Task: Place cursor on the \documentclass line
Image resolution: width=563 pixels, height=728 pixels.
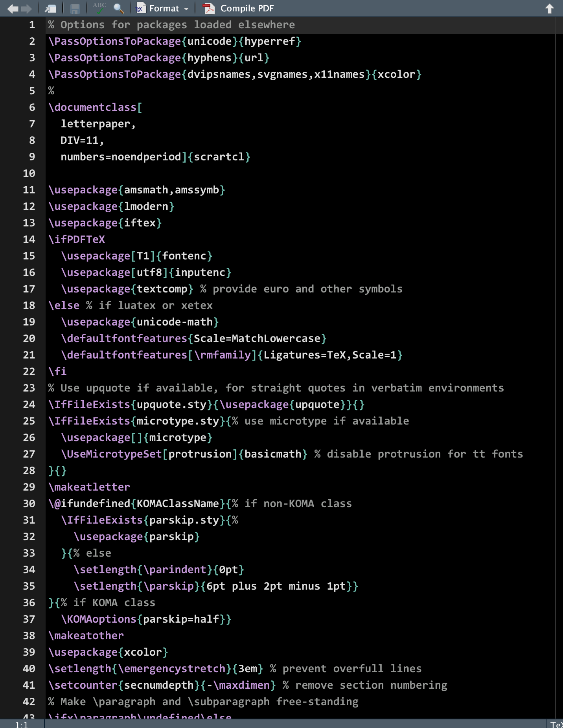Action: 95,107
